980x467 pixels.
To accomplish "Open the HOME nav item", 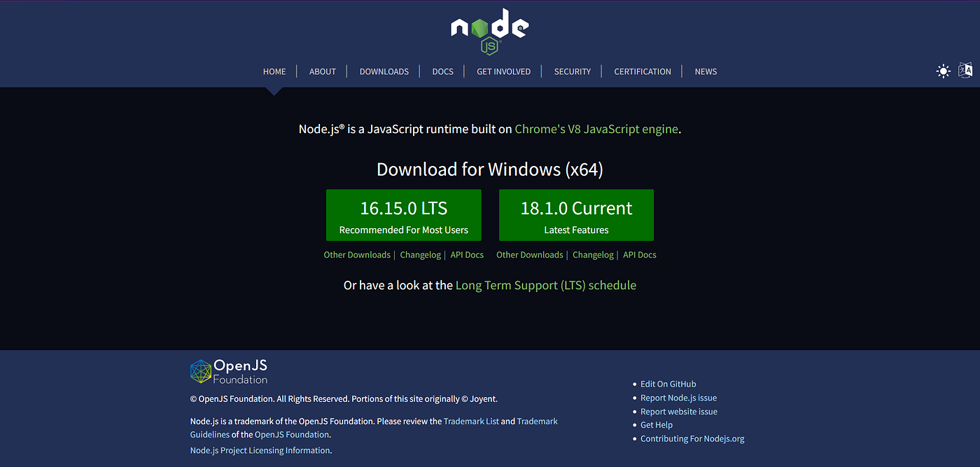I will pos(274,71).
